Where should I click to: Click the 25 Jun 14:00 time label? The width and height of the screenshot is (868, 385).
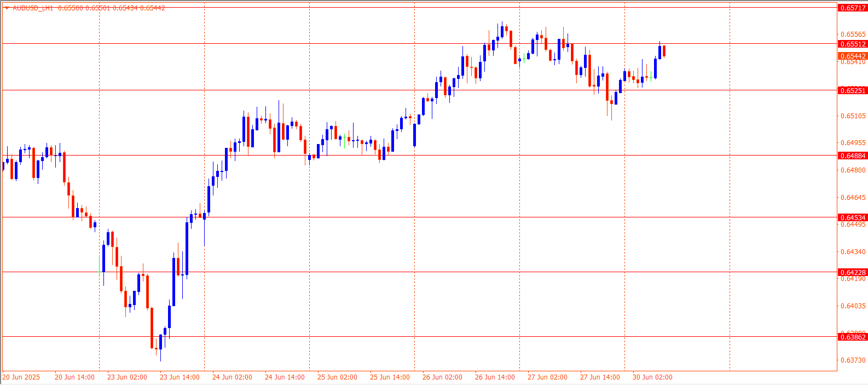390,377
